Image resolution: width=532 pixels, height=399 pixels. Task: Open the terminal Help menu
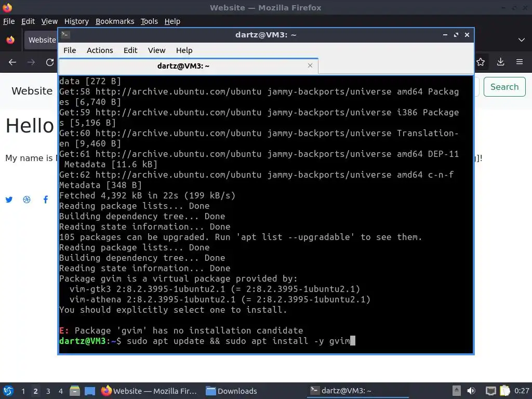(x=184, y=50)
